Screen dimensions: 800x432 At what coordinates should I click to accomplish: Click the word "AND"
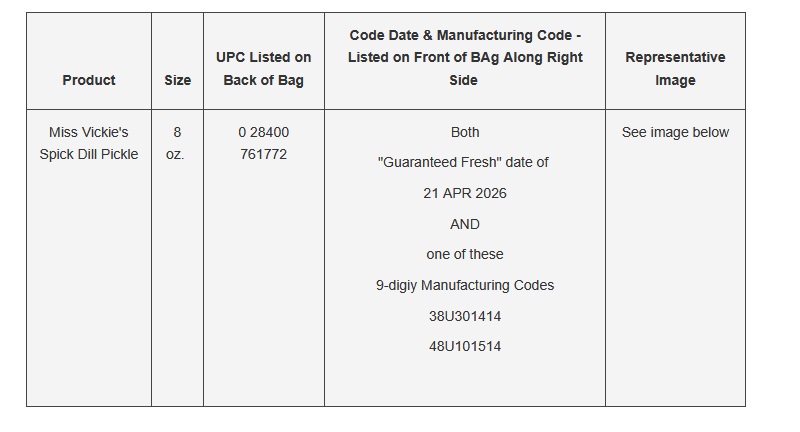point(465,224)
